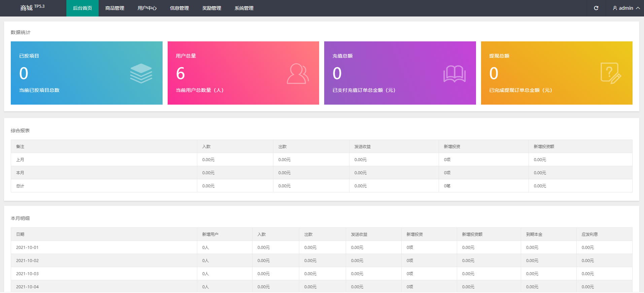Click the admin username label
This screenshot has height=293, width=644.
[626, 8]
